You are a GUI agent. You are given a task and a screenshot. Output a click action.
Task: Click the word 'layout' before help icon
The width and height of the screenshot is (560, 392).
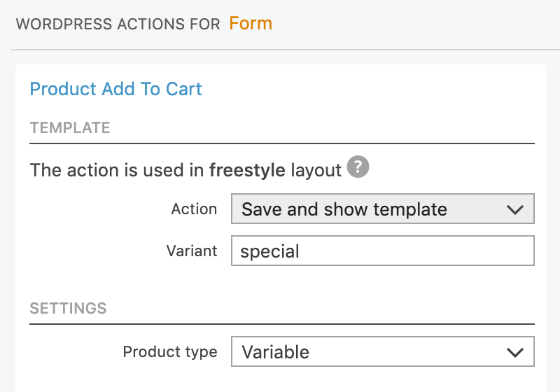tap(316, 171)
